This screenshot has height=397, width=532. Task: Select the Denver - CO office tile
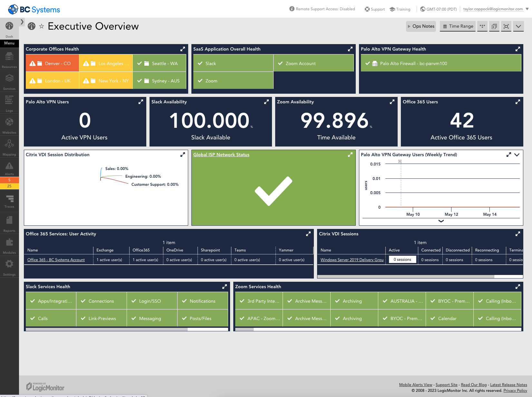(x=53, y=63)
